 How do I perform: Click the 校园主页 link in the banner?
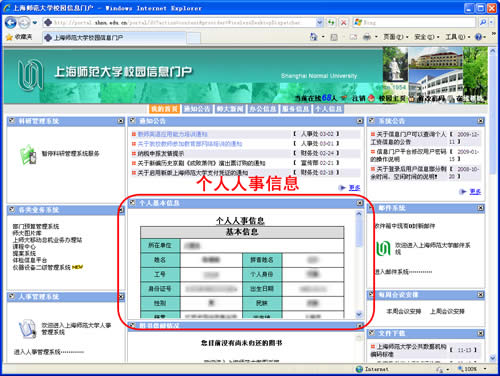point(392,98)
